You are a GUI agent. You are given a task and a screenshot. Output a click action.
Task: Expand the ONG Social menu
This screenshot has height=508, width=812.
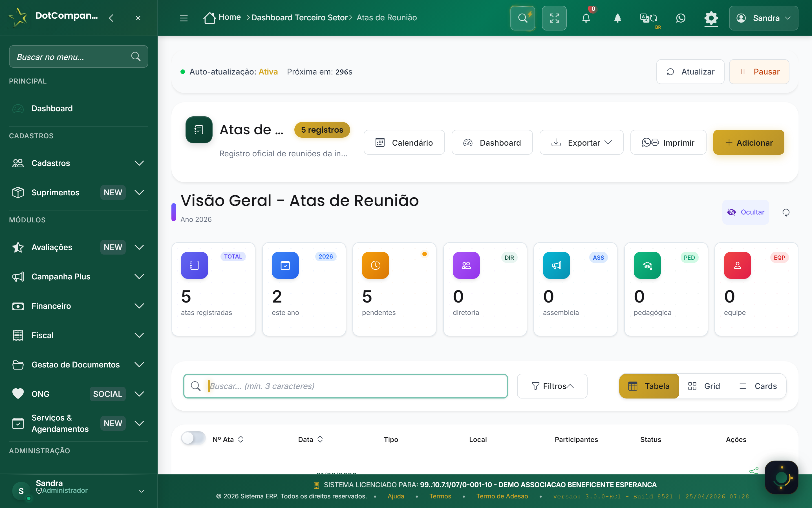[78, 394]
